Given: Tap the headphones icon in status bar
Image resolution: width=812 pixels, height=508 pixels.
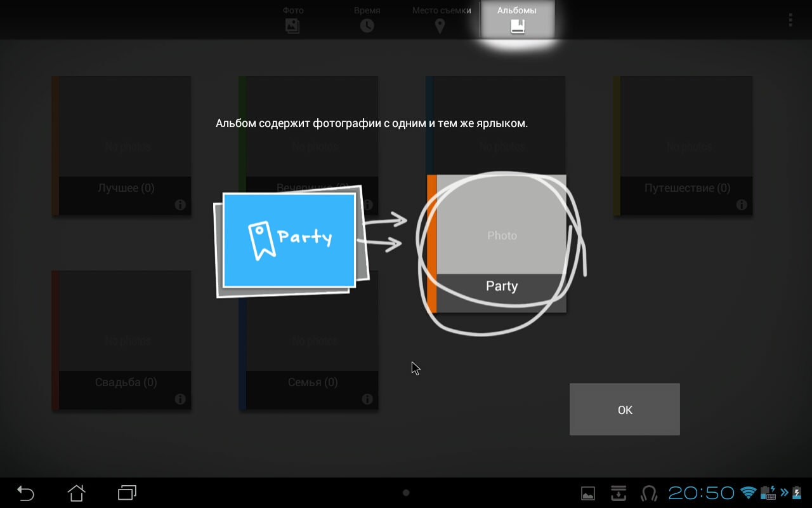Looking at the screenshot, I should [649, 493].
